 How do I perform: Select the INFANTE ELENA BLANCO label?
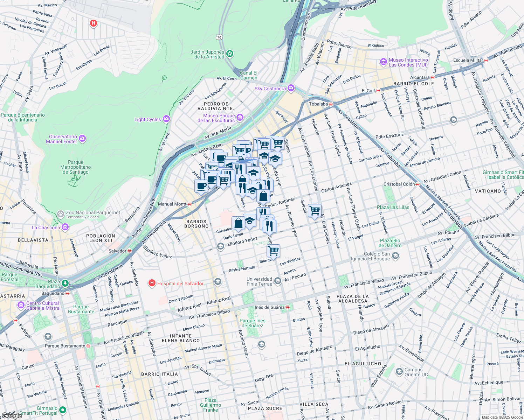point(181,338)
